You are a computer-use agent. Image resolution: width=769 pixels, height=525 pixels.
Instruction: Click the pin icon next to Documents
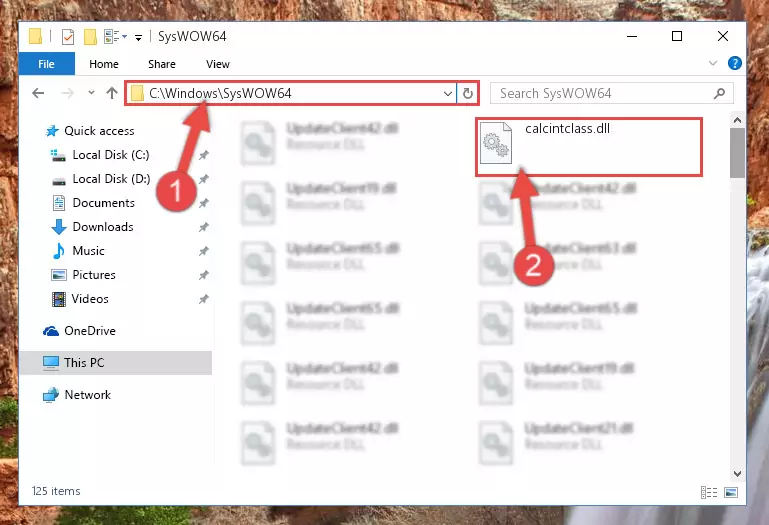pyautogui.click(x=204, y=203)
